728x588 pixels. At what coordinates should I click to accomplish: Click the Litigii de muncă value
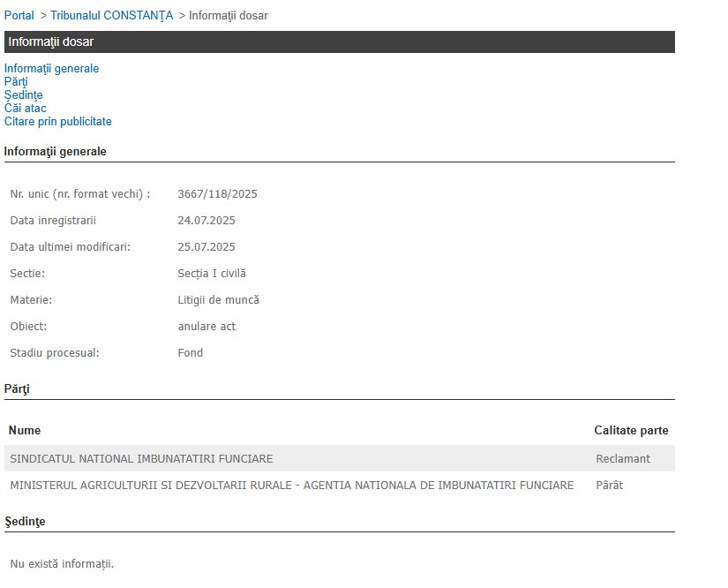(218, 299)
